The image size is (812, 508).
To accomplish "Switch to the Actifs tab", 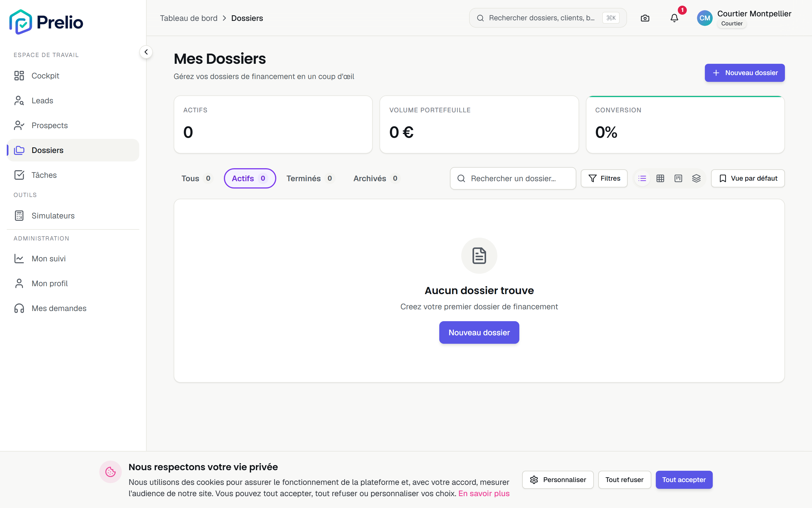I will [250, 178].
